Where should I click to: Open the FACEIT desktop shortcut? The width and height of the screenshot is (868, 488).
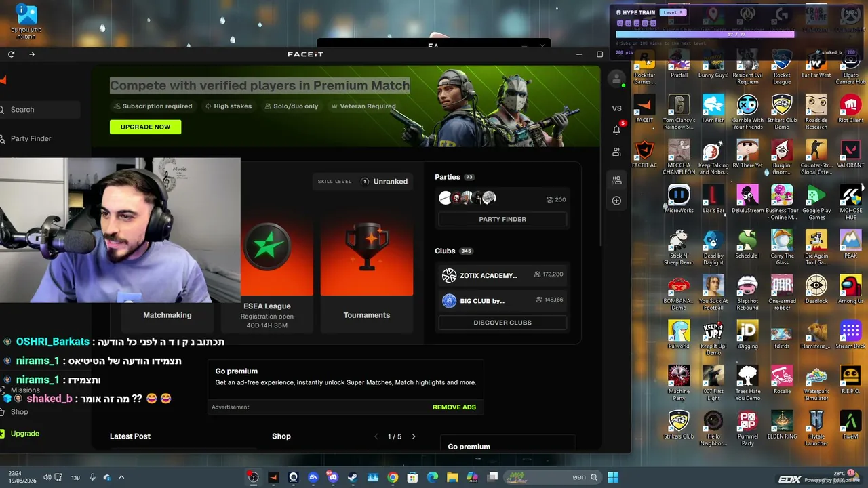coord(645,108)
